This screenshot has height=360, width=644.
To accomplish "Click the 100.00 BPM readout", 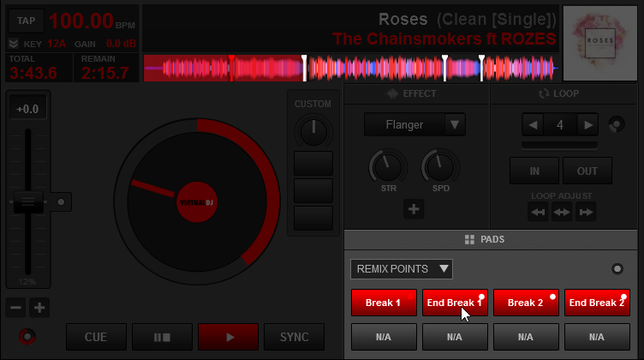I will (81, 21).
